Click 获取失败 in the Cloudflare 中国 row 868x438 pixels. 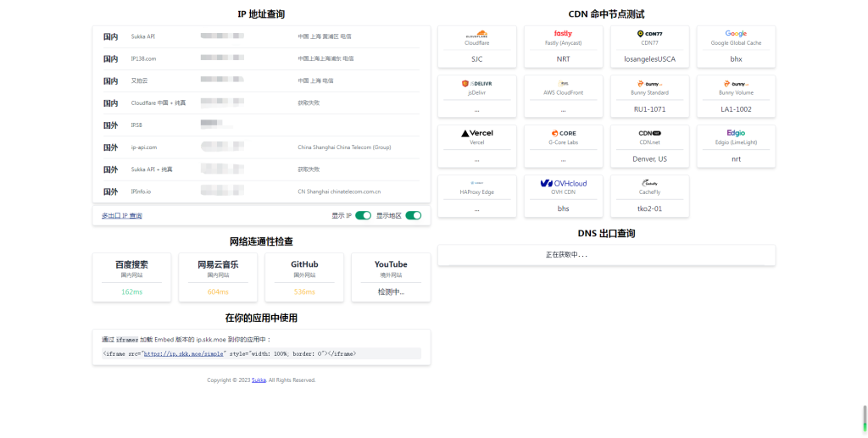(309, 103)
